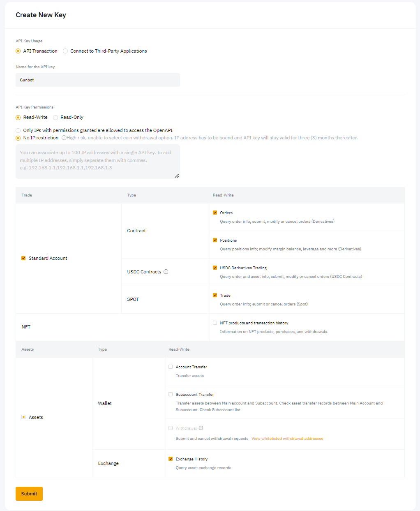Toggle the Assets group checkbox
This screenshot has width=420, height=511.
coord(23,417)
